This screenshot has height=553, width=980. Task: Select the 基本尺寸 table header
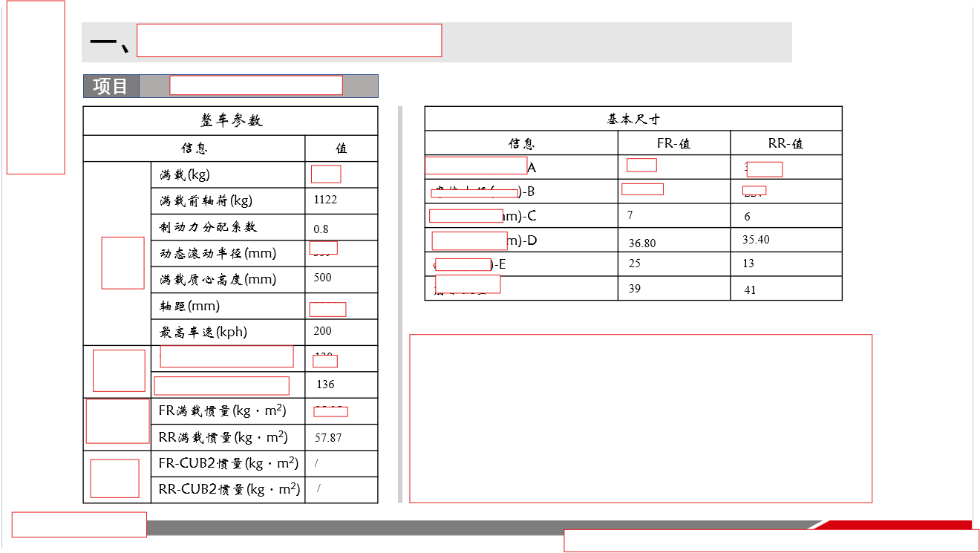(633, 119)
